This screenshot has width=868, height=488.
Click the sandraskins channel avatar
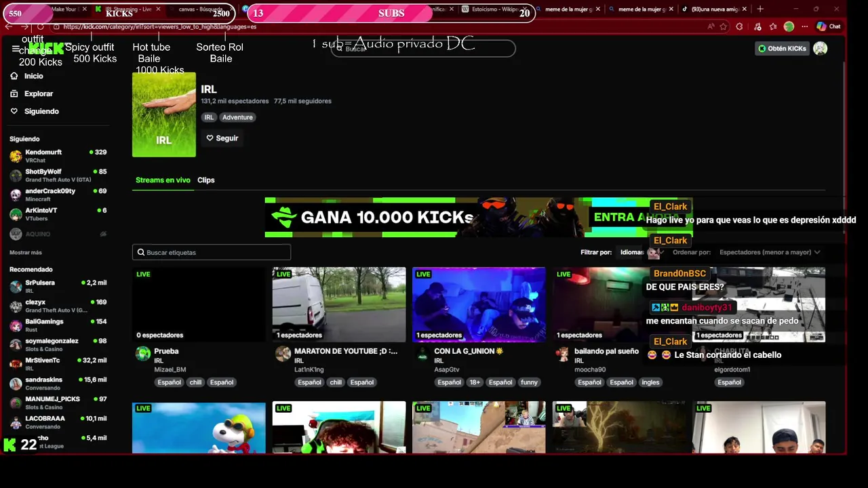pyautogui.click(x=16, y=384)
